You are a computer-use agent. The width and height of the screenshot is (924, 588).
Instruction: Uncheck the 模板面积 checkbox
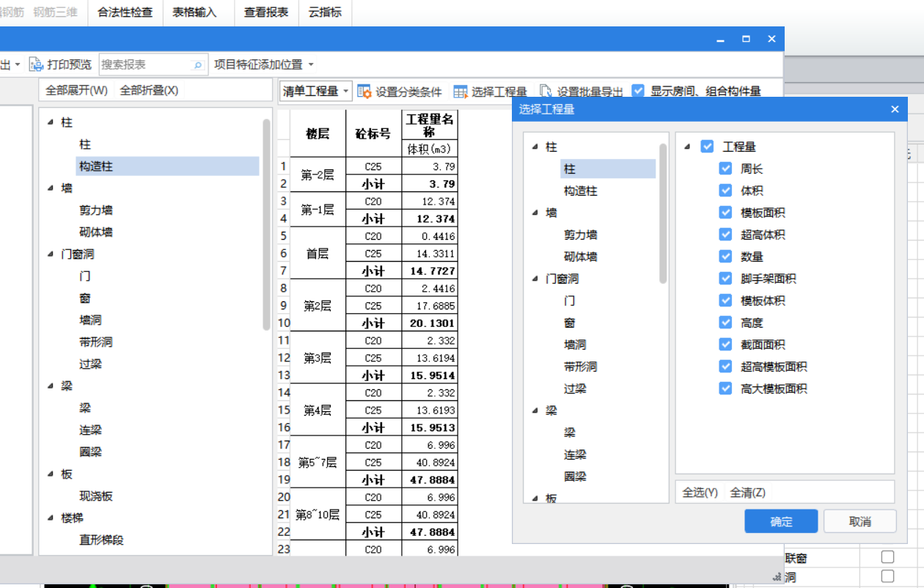pos(726,213)
